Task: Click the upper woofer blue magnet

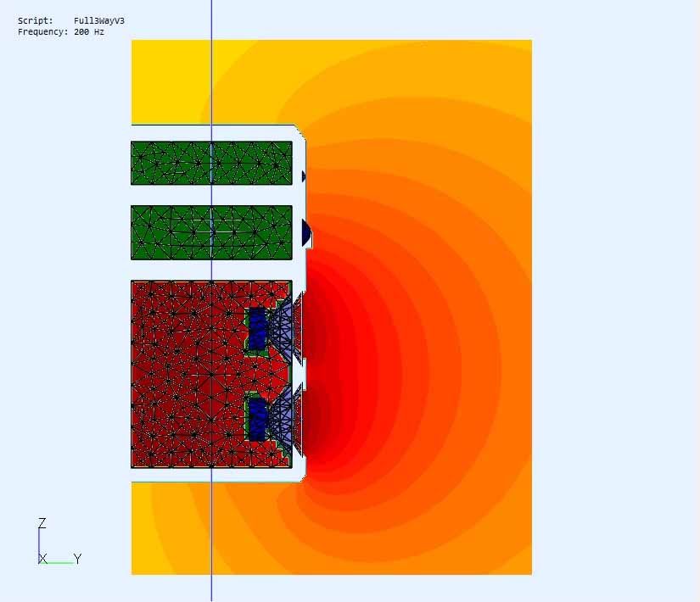Action: point(257,328)
